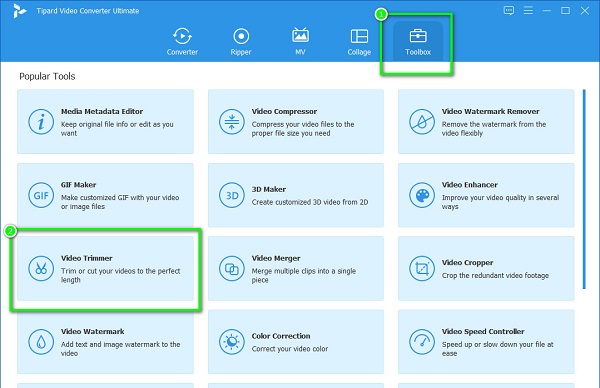Click 'Add text and image watermark' text
Screen dimensions: 600x388
tap(121, 349)
